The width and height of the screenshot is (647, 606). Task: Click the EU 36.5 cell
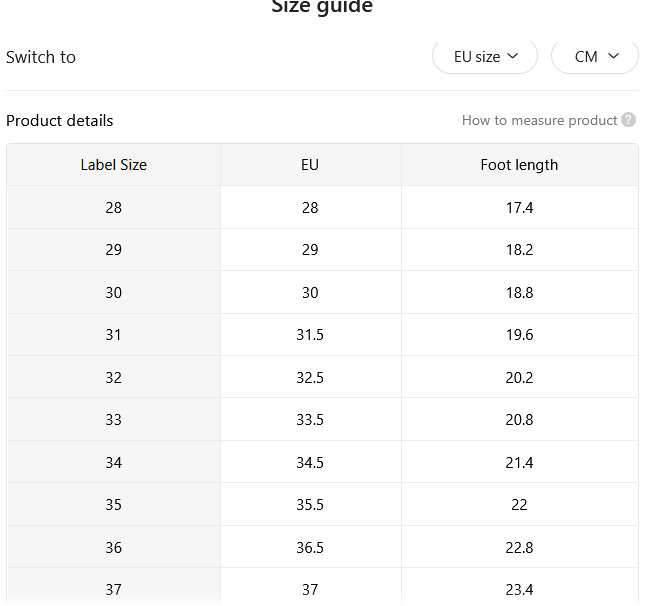pyautogui.click(x=310, y=547)
